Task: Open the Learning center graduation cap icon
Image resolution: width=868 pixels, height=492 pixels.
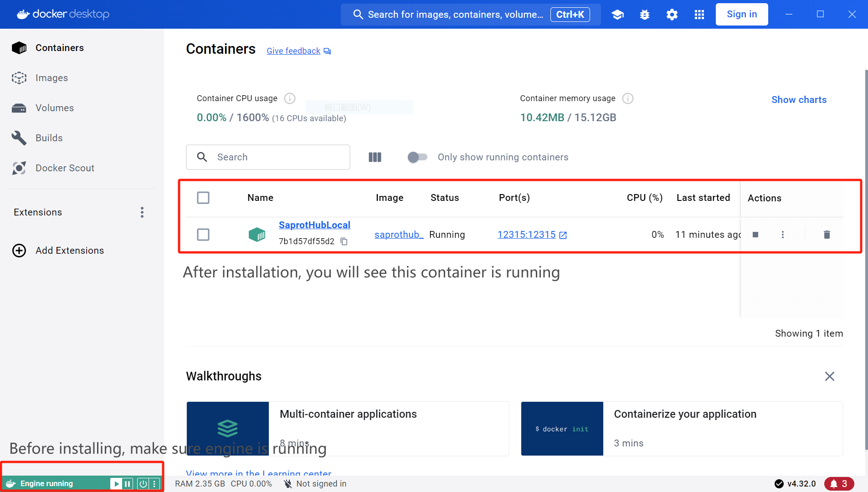Action: pos(617,15)
